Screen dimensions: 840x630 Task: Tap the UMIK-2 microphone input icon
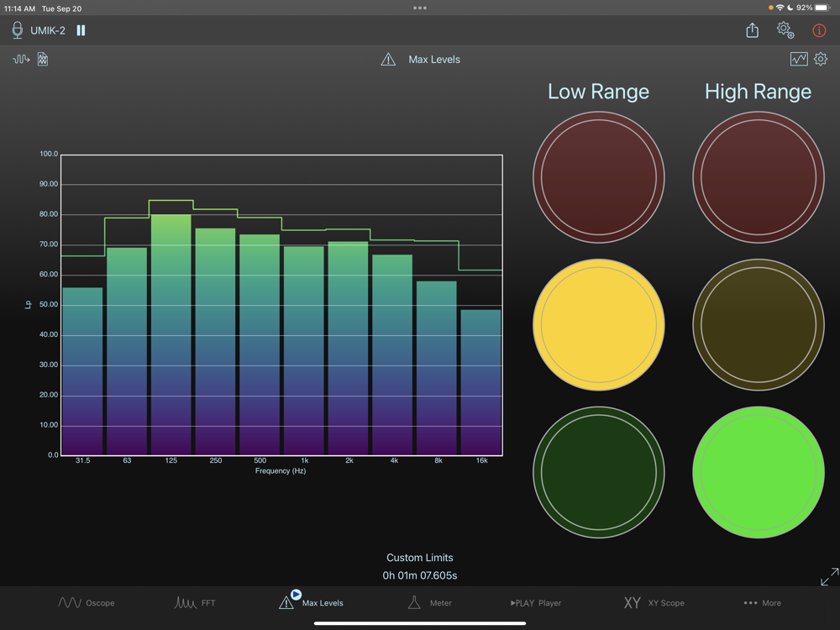(x=18, y=30)
